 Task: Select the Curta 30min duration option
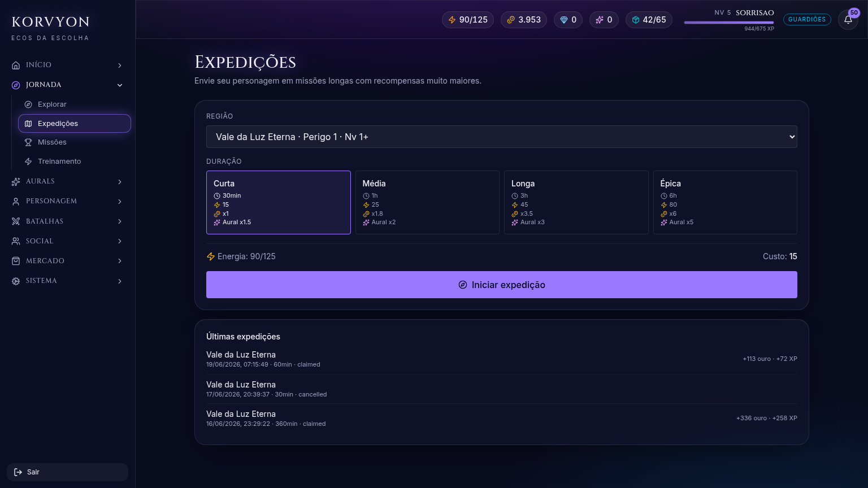279,202
